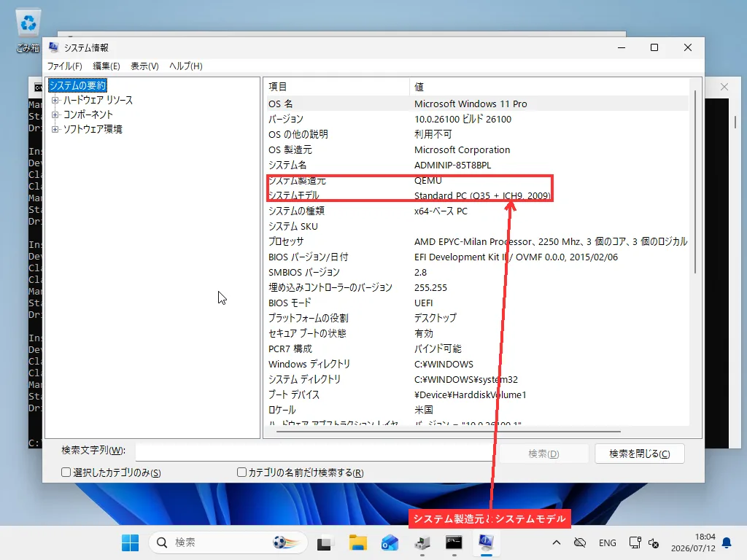Click the soccer ball search highlight icon
This screenshot has height=560, width=747.
286,542
